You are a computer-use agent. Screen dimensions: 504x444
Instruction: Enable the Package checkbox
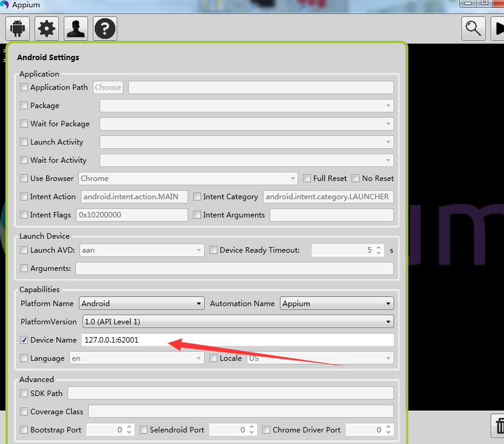24,106
